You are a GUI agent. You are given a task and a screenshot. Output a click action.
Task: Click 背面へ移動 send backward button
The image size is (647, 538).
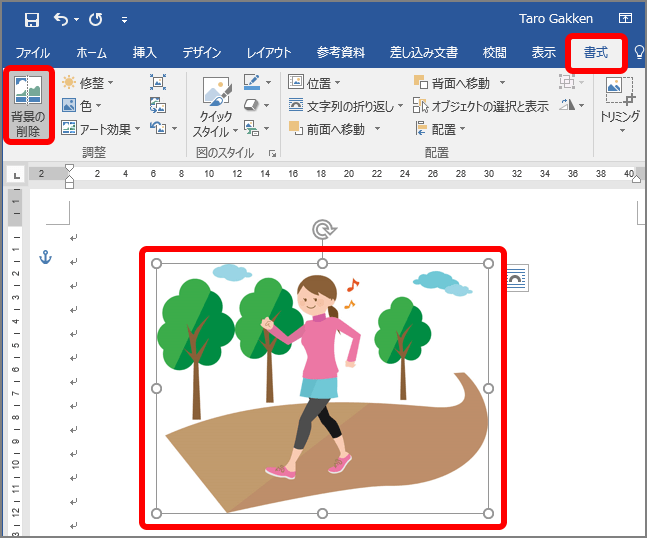pyautogui.click(x=452, y=83)
